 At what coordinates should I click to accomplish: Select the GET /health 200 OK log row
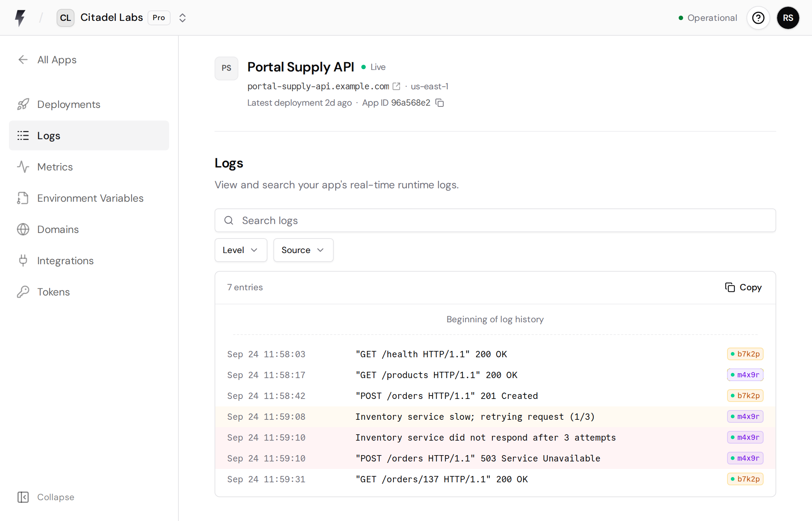pos(495,354)
